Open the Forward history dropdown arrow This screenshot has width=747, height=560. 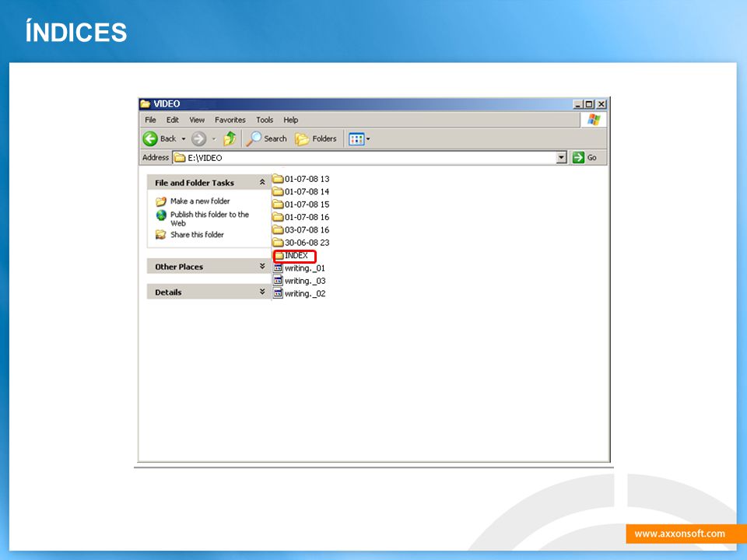click(214, 139)
